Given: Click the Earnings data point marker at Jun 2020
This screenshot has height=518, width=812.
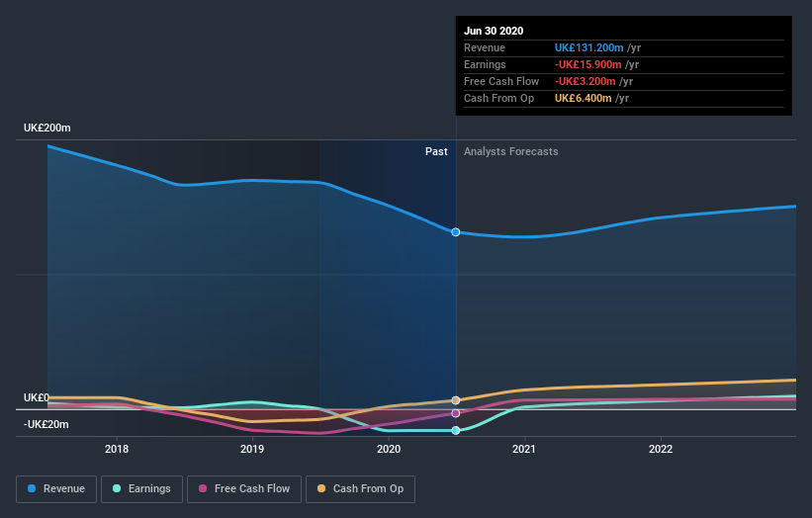Looking at the screenshot, I should [x=456, y=431].
